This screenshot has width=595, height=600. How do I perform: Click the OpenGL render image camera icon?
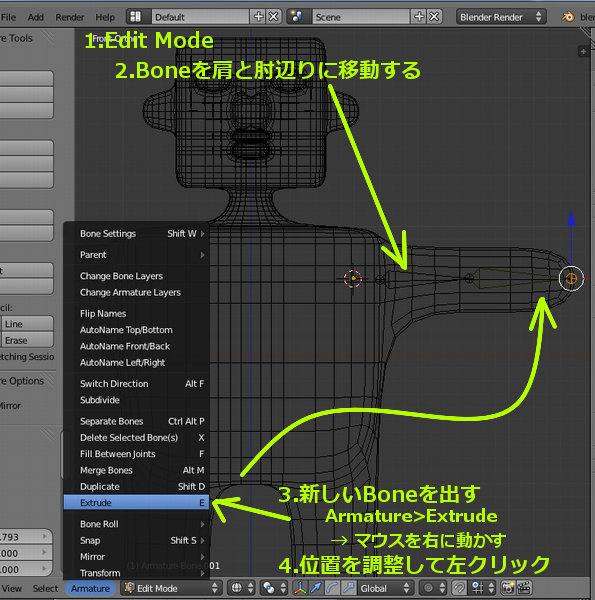tap(508, 588)
